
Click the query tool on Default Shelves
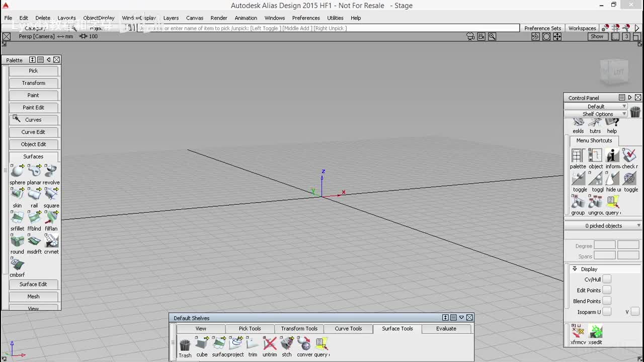(321, 343)
